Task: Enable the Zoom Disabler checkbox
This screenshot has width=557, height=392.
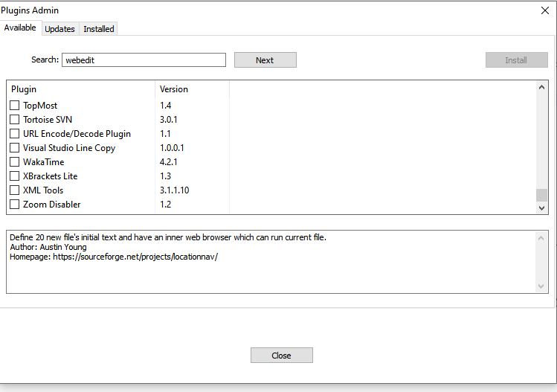Action: tap(14, 205)
